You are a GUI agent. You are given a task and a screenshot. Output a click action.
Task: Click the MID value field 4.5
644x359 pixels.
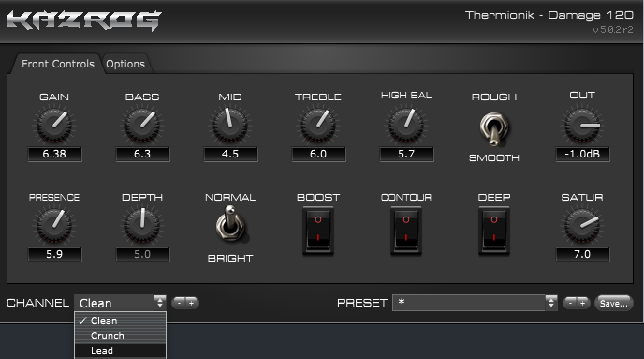(x=230, y=154)
